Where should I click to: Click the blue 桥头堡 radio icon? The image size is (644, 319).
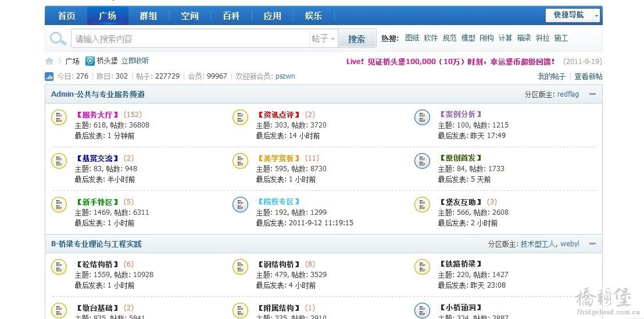pos(90,61)
